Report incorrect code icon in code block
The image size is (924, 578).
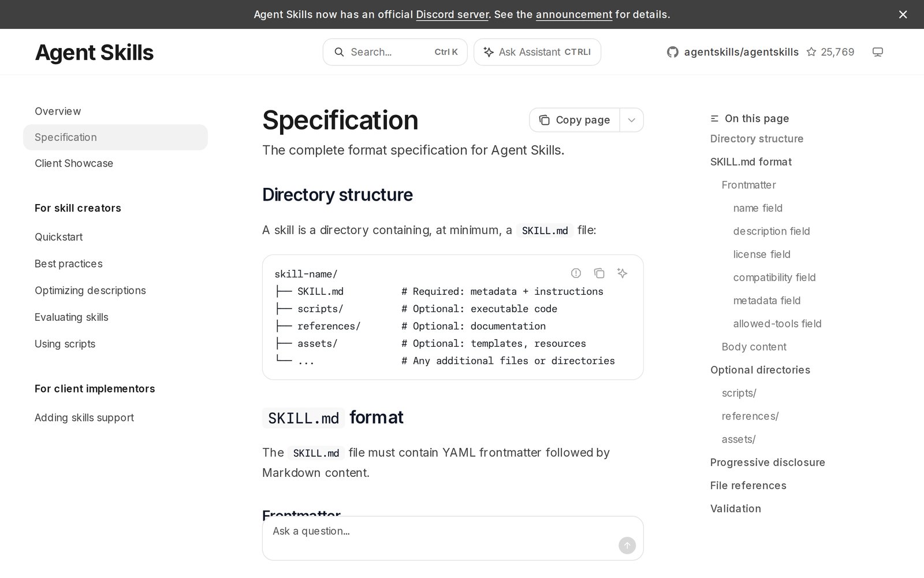pyautogui.click(x=576, y=273)
